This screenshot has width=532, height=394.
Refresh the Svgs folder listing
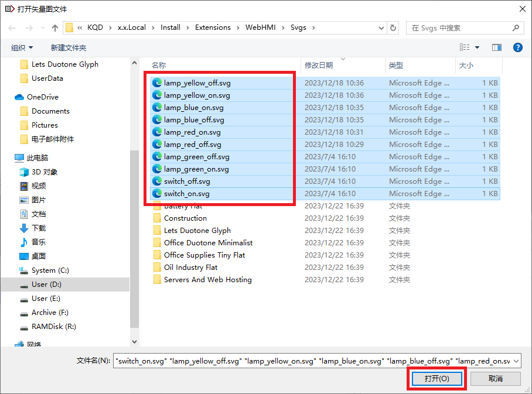(x=393, y=28)
